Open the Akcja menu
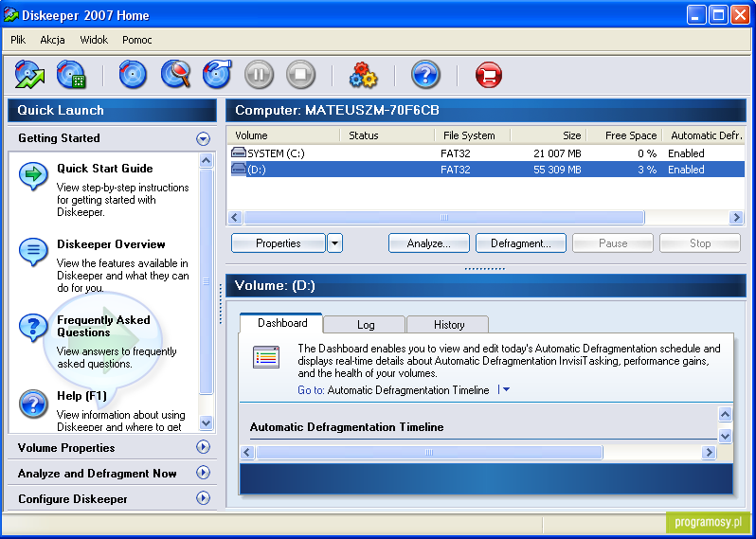Screen dimensions: 756x539 click(52, 40)
